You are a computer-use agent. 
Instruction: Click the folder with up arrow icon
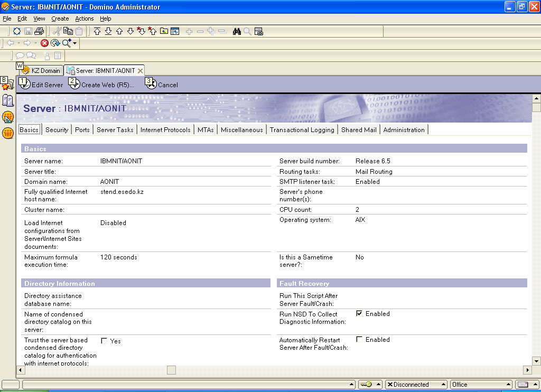point(164,31)
